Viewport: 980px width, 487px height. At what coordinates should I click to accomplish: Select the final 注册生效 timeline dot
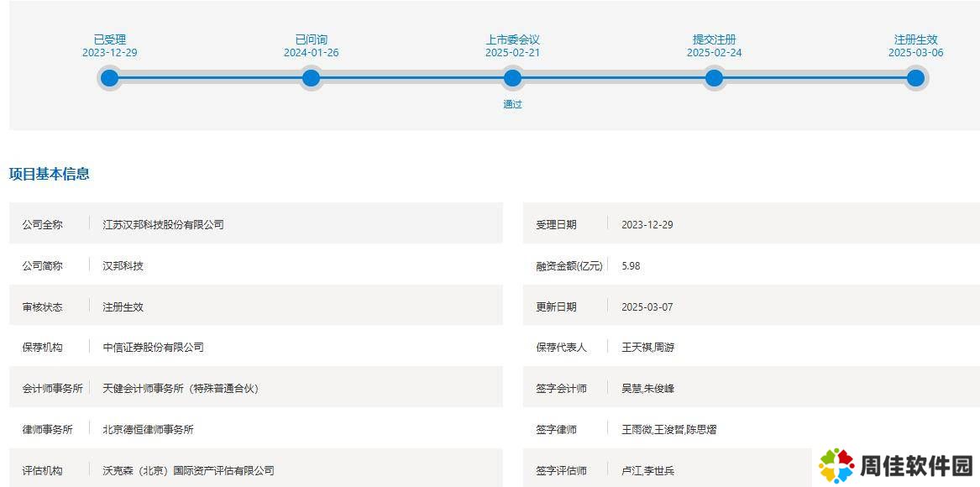[915, 78]
